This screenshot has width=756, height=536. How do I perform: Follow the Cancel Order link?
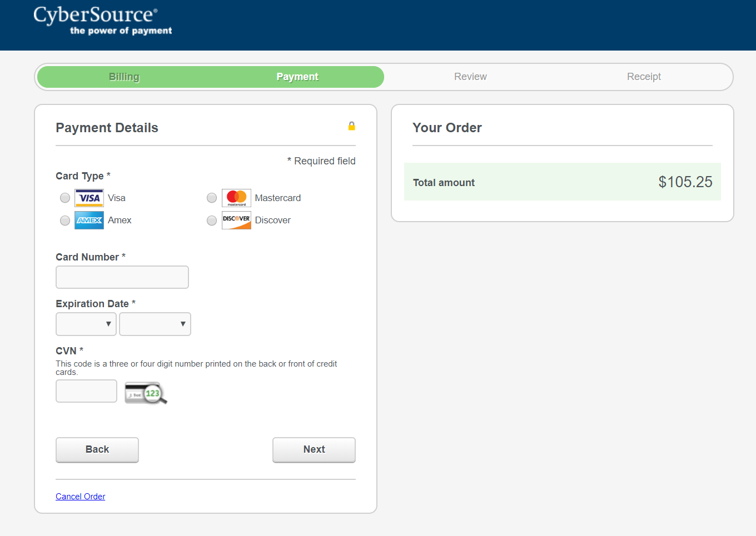coord(81,497)
